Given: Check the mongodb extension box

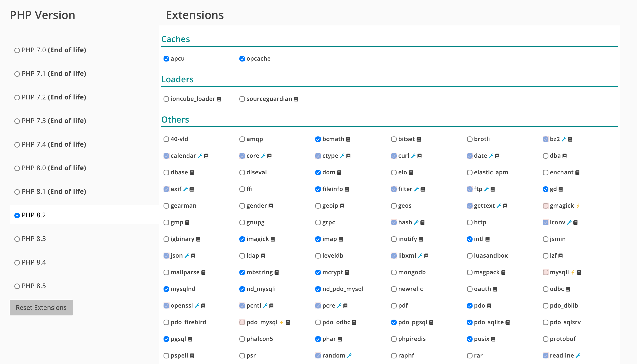Looking at the screenshot, I should (x=394, y=273).
